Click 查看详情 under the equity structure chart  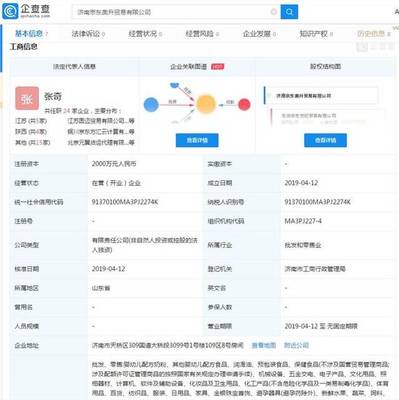(325, 140)
